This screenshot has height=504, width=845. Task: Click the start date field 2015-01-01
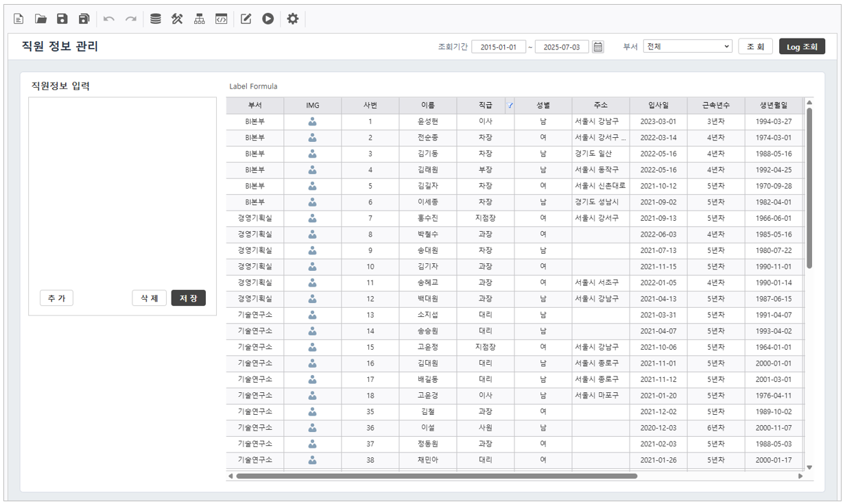[x=499, y=47]
